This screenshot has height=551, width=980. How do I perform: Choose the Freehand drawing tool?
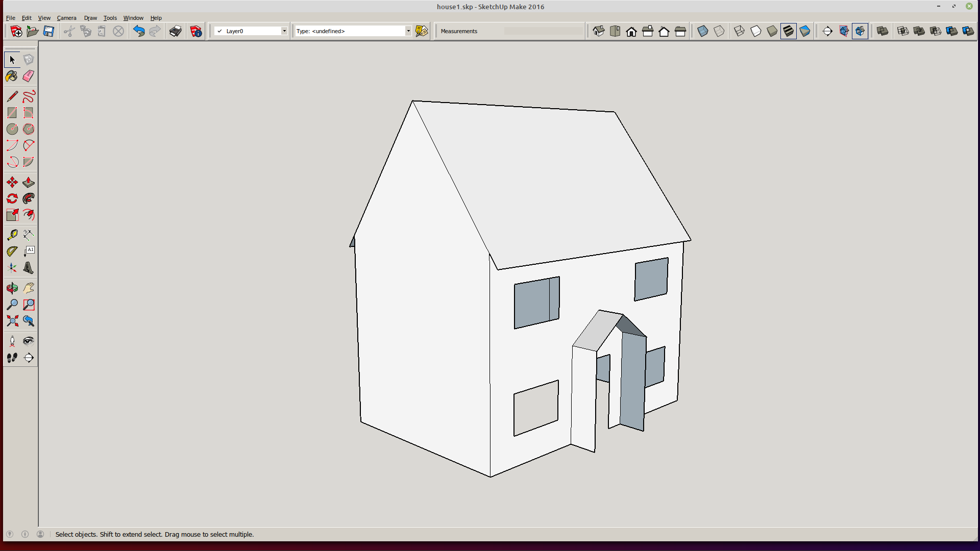click(29, 96)
